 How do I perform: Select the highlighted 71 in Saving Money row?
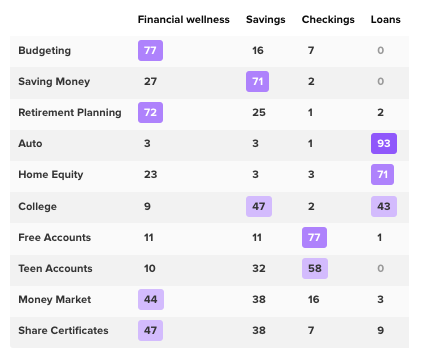257,81
